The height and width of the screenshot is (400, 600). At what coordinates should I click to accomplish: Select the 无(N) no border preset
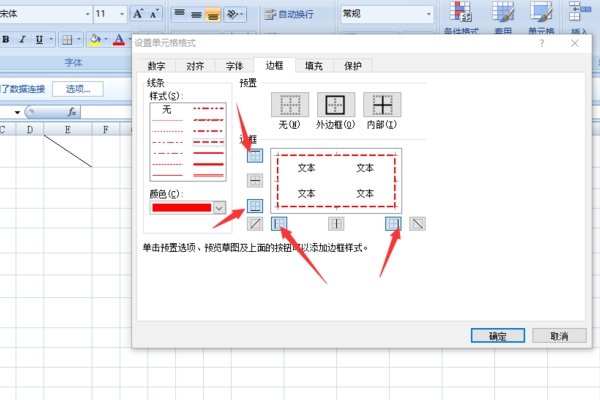pyautogui.click(x=290, y=104)
